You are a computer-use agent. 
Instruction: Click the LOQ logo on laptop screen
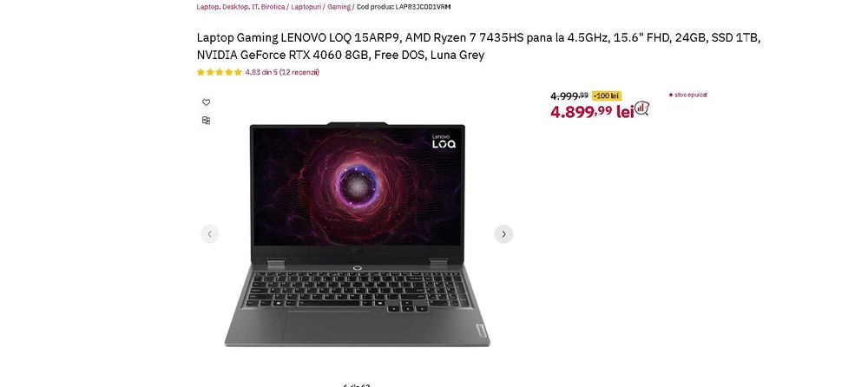click(444, 141)
